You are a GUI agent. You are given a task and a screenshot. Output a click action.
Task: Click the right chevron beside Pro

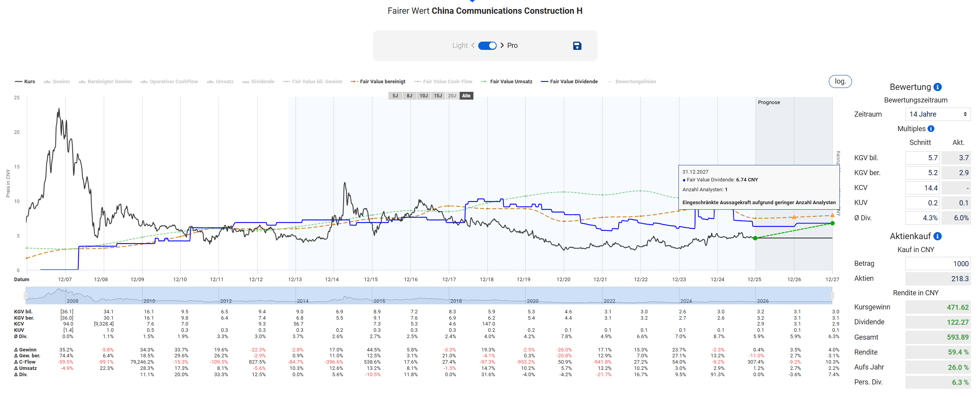tap(502, 46)
